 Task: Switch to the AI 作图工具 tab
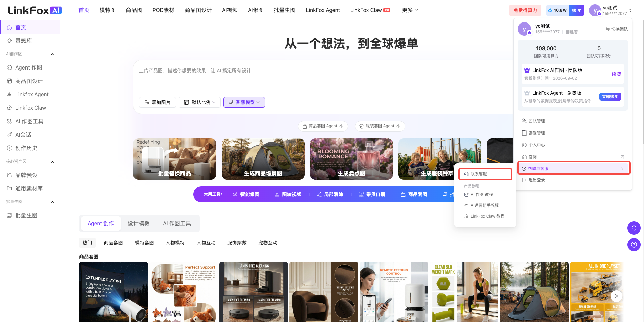[177, 223]
